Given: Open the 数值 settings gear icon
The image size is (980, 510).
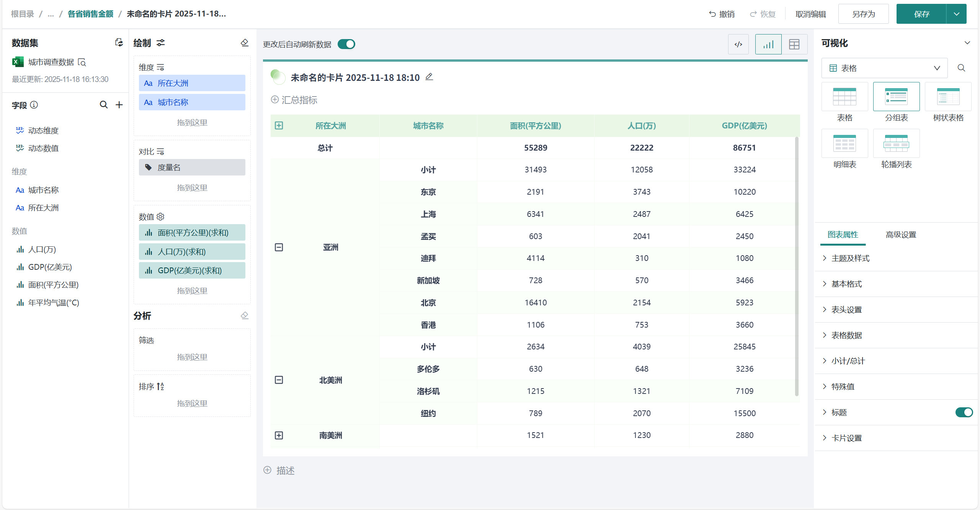Looking at the screenshot, I should pos(160,216).
